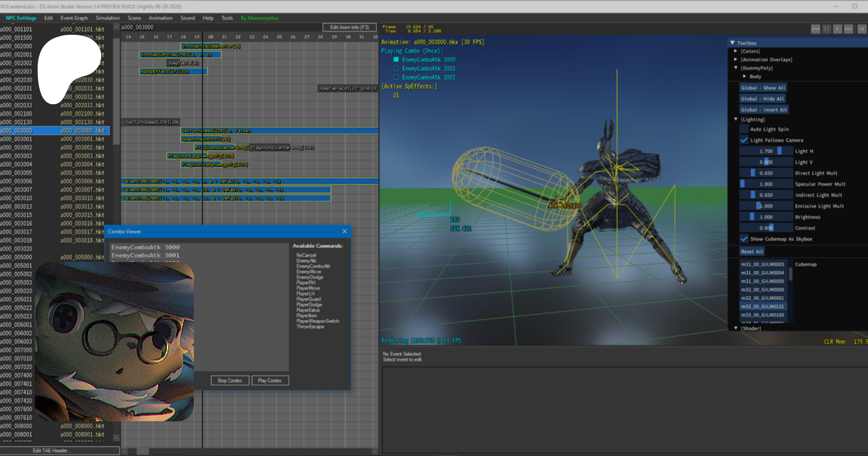Viewport: 868px width, 456px height.
Task: Adjust the Brightness slider
Action: pos(766,217)
